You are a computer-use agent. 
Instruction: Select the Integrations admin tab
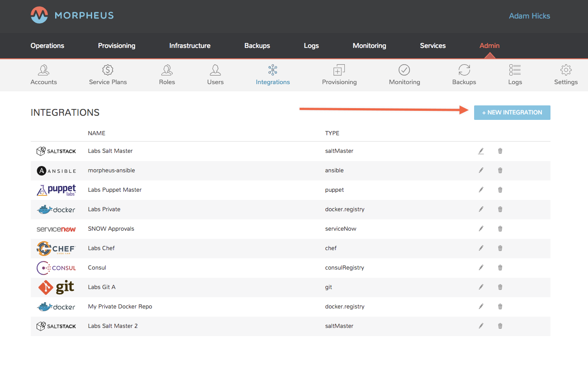coord(273,75)
